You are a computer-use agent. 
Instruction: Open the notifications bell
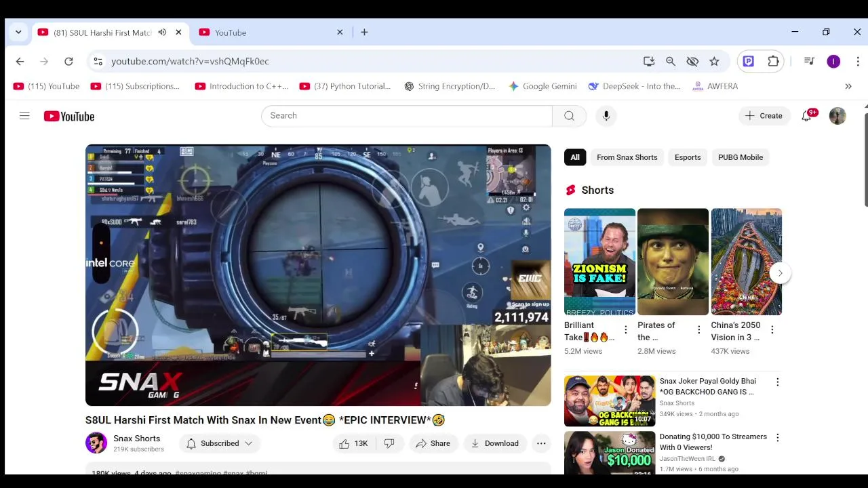tap(806, 116)
